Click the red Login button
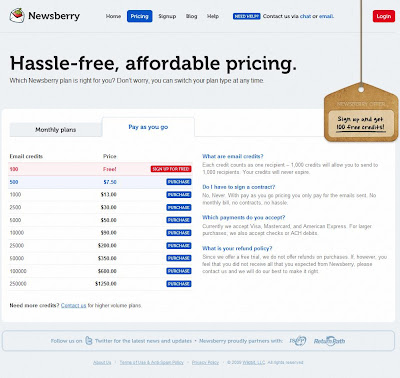The image size is (400, 378). [384, 16]
